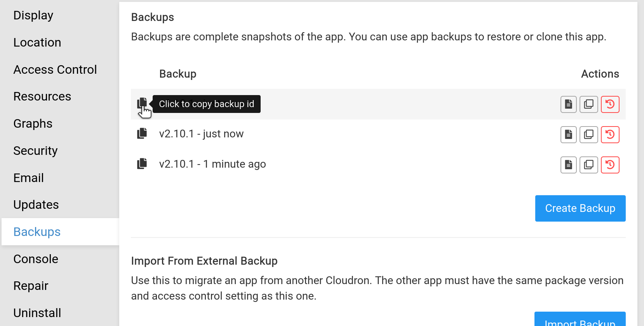Select Updates in the sidebar
This screenshot has height=326, width=644.
(x=36, y=205)
